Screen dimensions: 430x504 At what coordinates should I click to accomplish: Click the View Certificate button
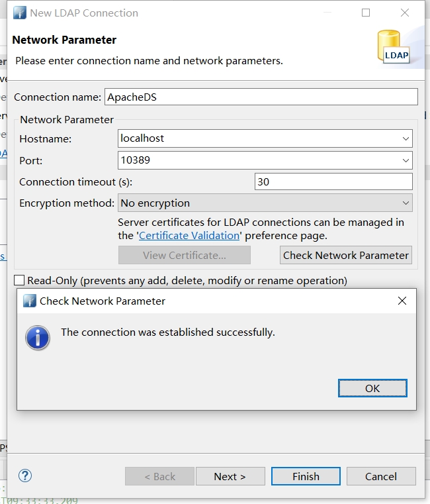(x=184, y=255)
